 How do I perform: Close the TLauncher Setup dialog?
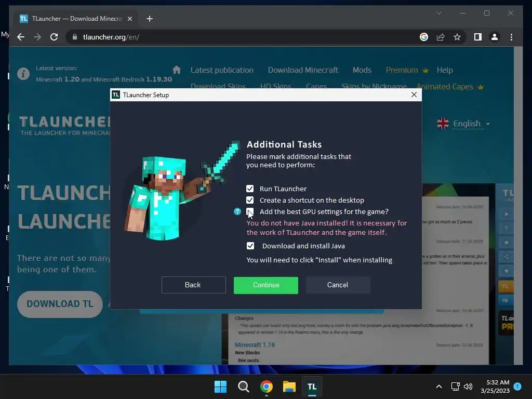(x=414, y=95)
